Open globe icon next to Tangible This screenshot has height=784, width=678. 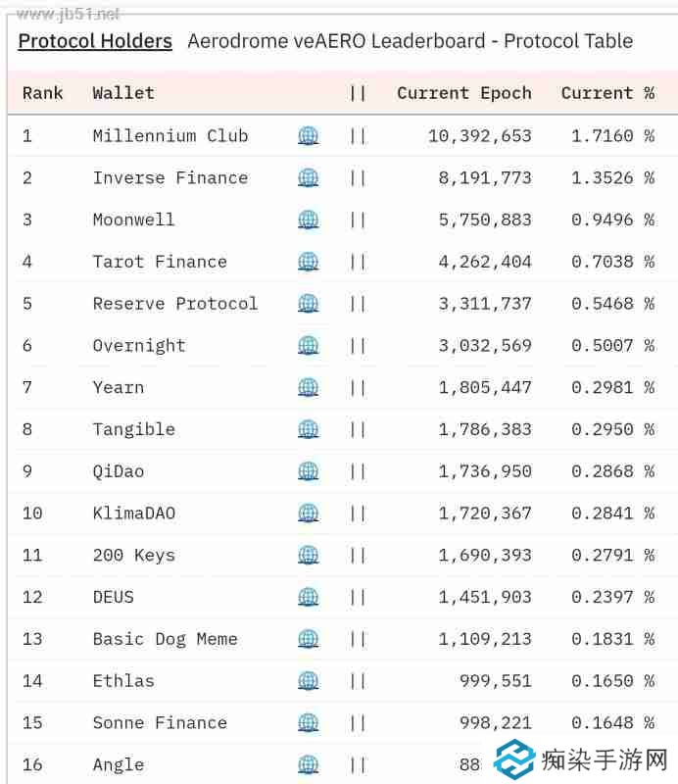pos(308,429)
